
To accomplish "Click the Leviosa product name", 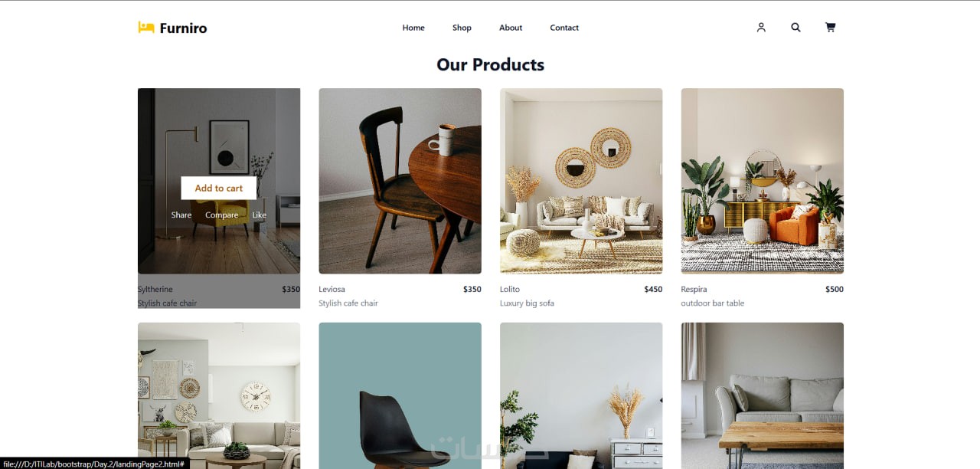I will click(x=332, y=290).
